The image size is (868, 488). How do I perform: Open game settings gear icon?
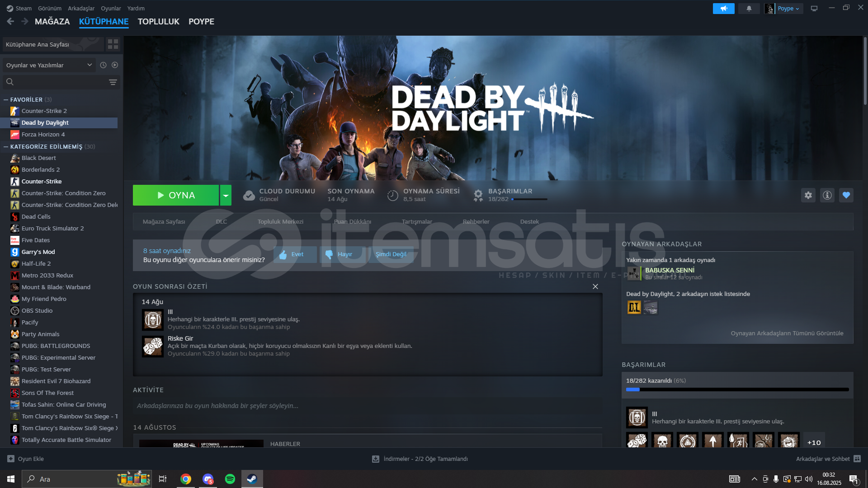pyautogui.click(x=808, y=195)
